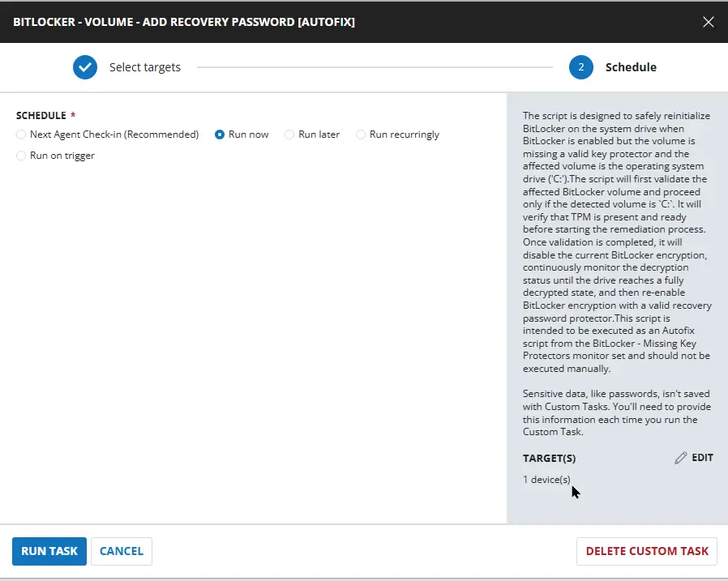728x581 pixels.
Task: Click the RUN TASK button
Action: [49, 551]
